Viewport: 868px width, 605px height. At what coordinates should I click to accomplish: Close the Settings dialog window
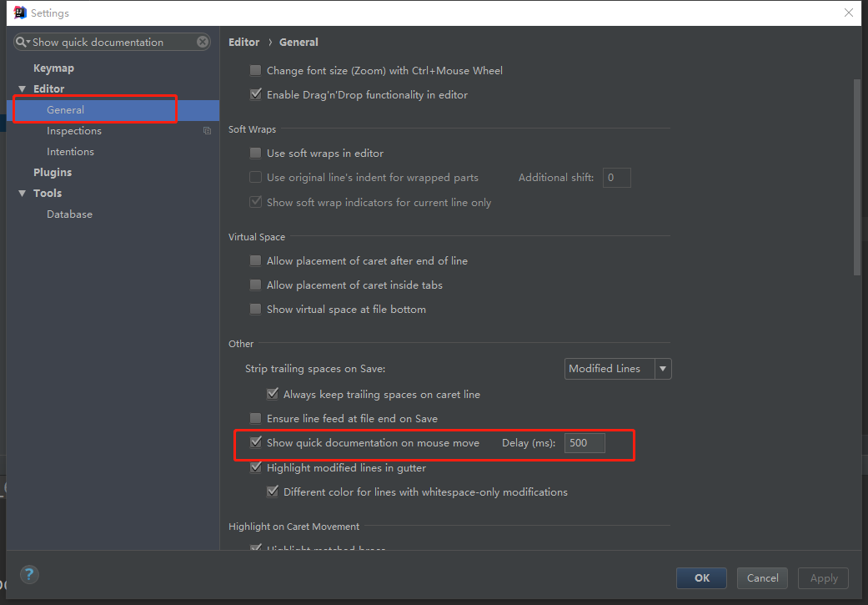[849, 13]
